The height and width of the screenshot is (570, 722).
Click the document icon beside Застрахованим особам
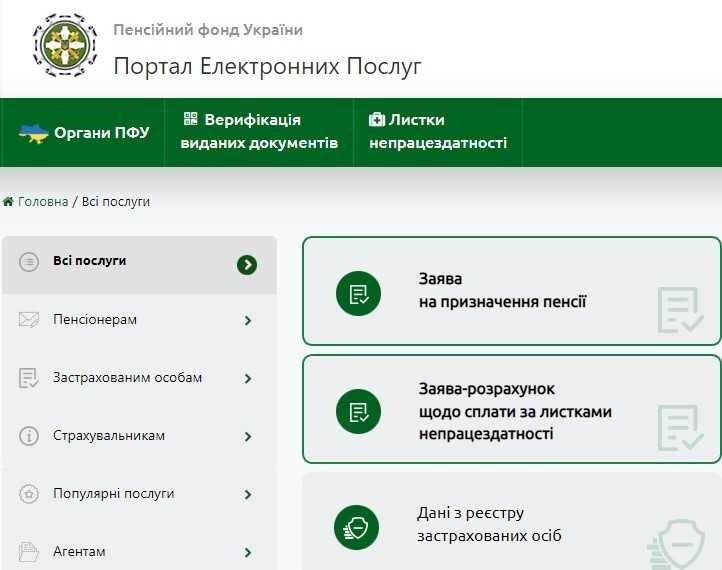[29, 378]
